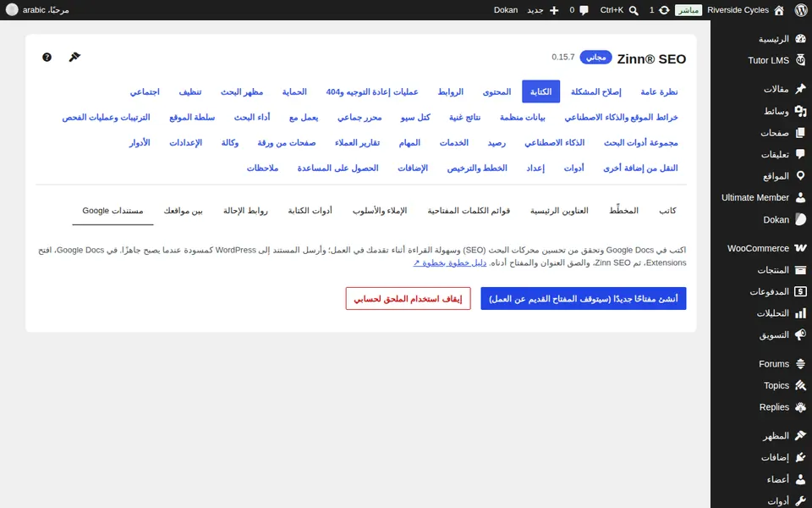Screen dimensions: 812x508
Task: Click the pin icon in Zinn SEO header
Action: (74, 57)
